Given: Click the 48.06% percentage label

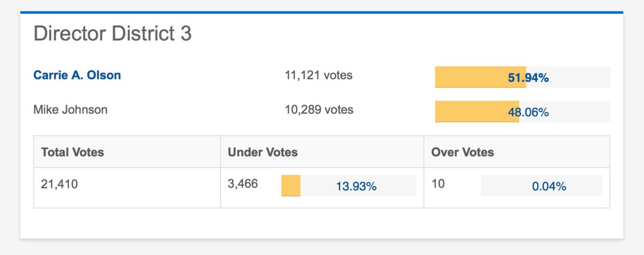Looking at the screenshot, I should (528, 112).
